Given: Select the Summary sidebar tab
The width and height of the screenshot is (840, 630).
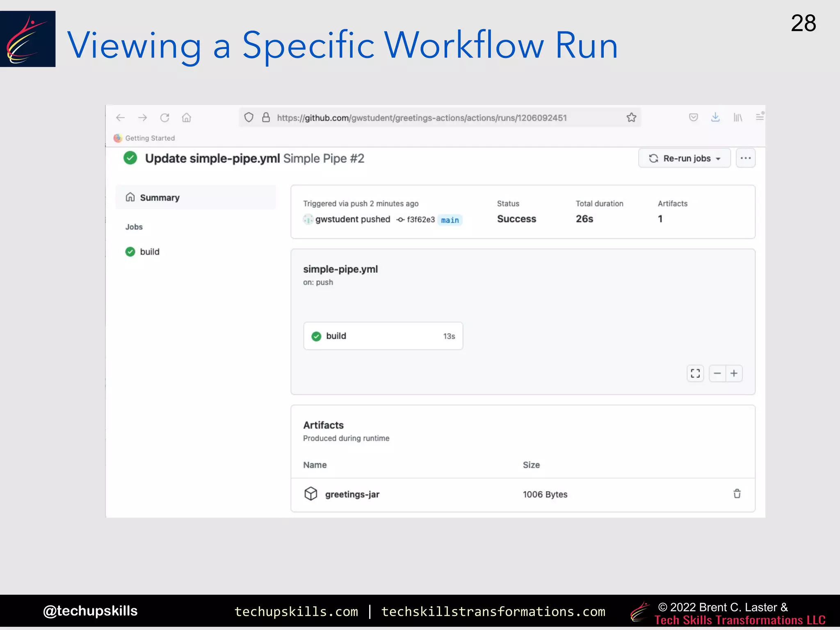Looking at the screenshot, I should (x=160, y=198).
